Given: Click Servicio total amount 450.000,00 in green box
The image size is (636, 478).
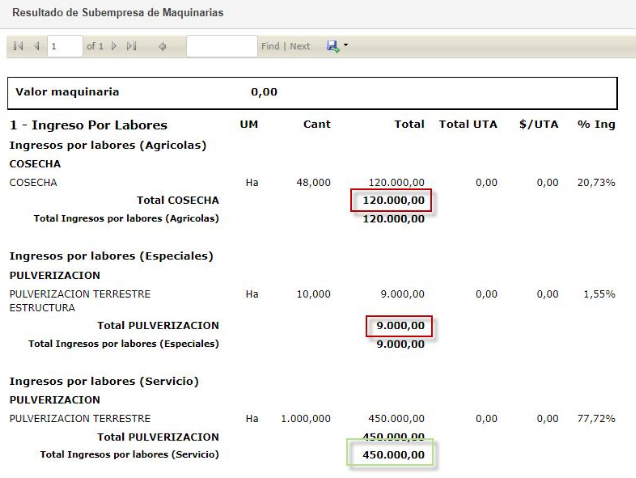Looking at the screenshot, I should coord(393,454).
